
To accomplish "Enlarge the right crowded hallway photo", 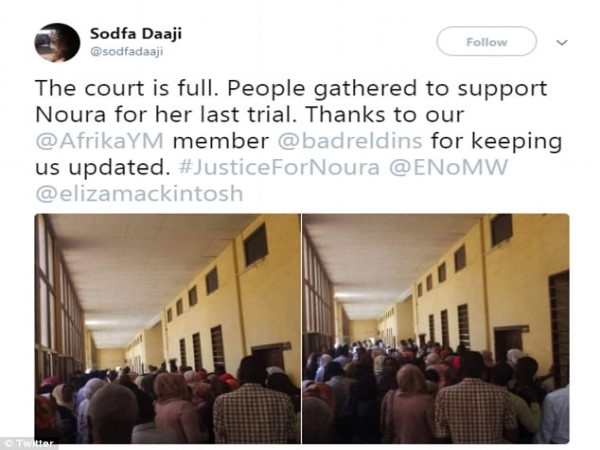I will 435,328.
